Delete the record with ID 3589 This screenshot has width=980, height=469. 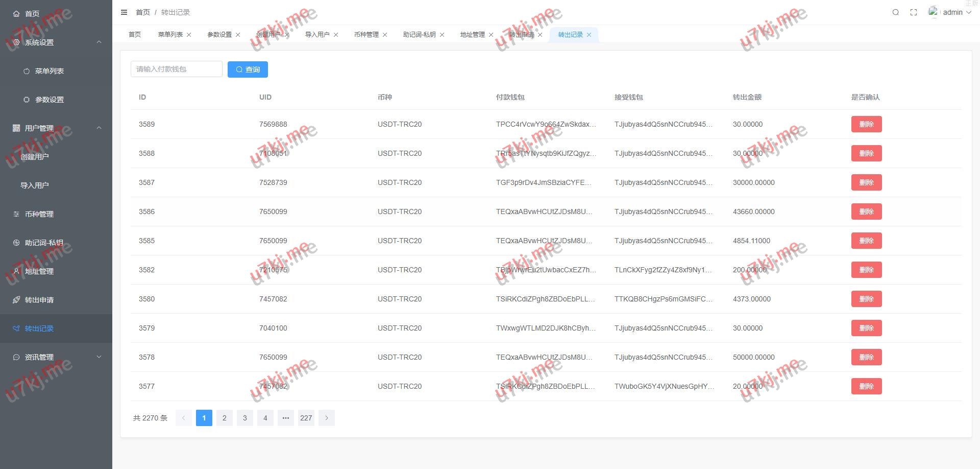pos(866,124)
